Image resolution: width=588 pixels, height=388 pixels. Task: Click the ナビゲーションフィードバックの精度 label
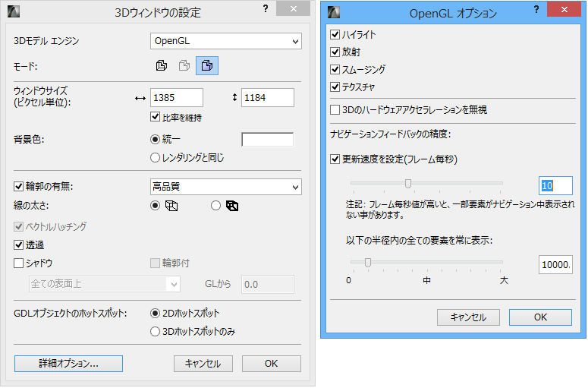pyautogui.click(x=391, y=134)
